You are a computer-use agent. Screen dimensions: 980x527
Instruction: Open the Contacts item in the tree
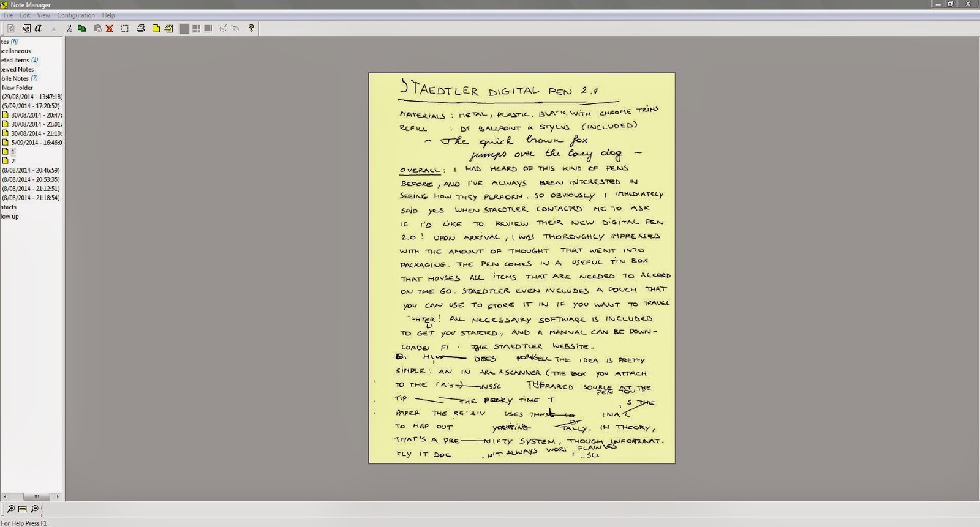[9, 207]
